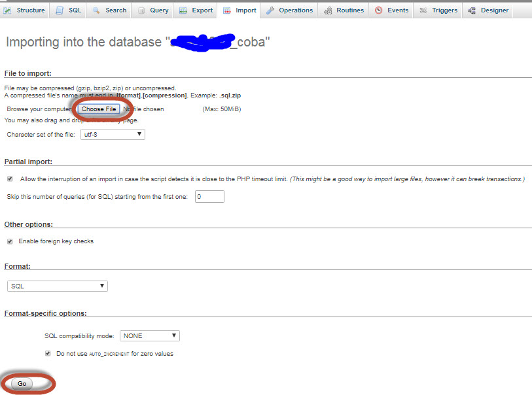
Task: Click the Operations wrench icon
Action: [270, 10]
